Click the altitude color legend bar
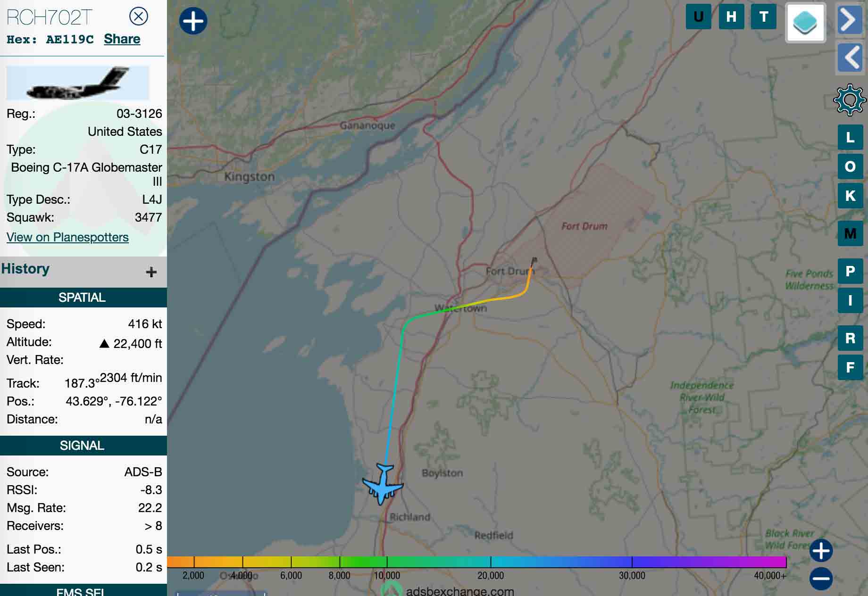868x596 pixels. (x=476, y=562)
